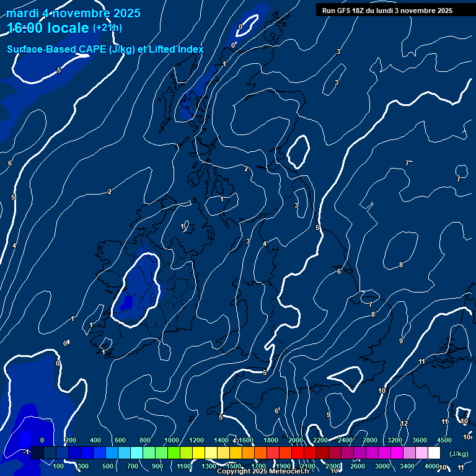
Task: Select the darkest navy first swatch in legend
Action: [x=37, y=452]
